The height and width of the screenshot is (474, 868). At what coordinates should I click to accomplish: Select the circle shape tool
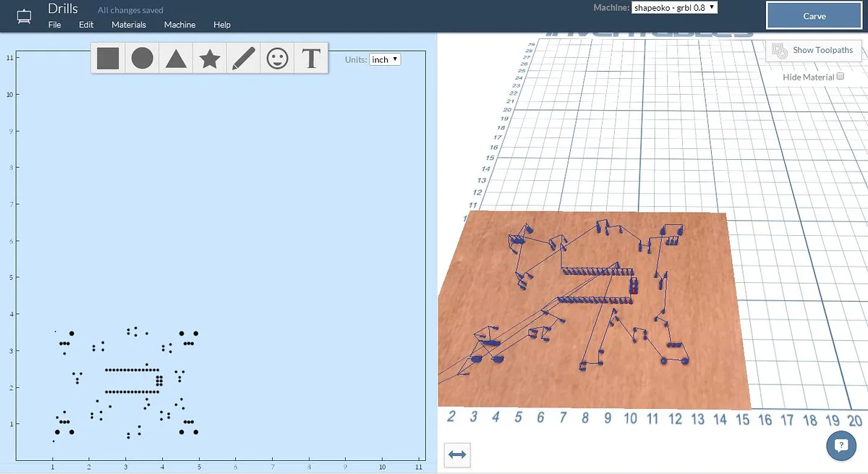tap(142, 58)
